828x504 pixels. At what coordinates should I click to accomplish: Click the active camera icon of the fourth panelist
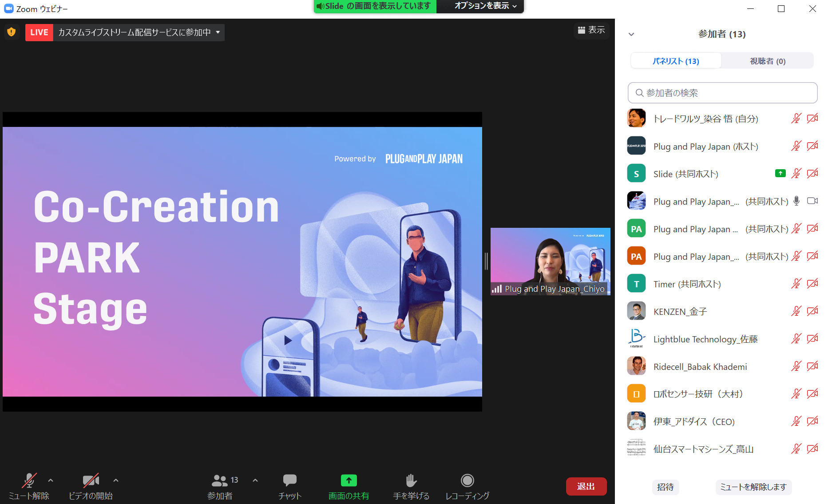pos(812,201)
